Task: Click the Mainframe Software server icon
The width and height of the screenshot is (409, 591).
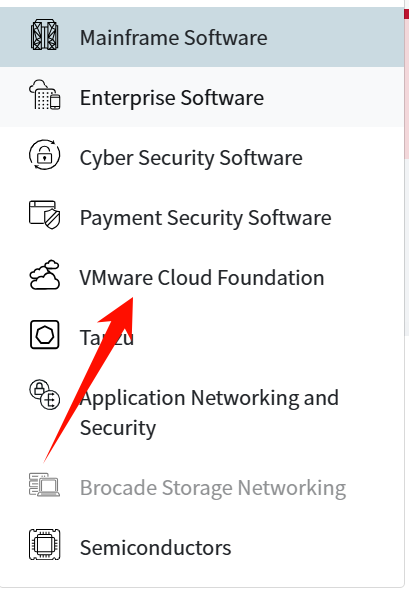Action: point(44,35)
